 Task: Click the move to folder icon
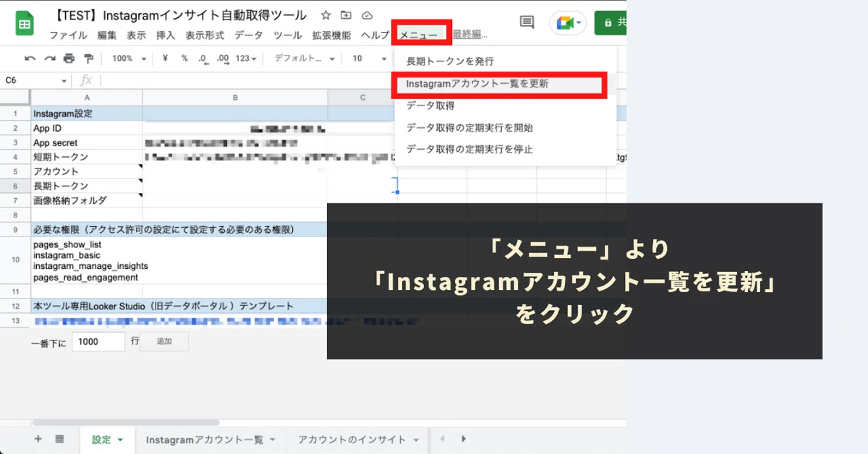(346, 15)
